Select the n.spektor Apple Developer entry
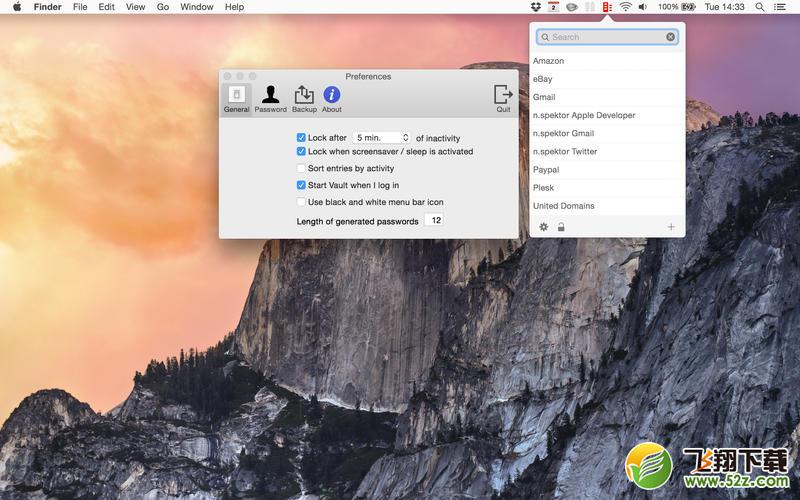The width and height of the screenshot is (800, 500). pyautogui.click(x=607, y=115)
